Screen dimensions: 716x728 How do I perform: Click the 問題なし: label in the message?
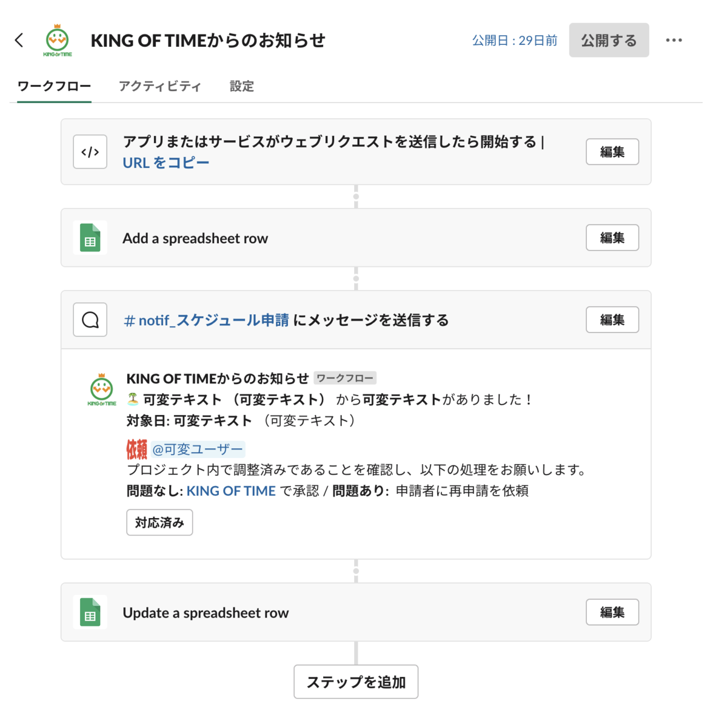coord(155,491)
